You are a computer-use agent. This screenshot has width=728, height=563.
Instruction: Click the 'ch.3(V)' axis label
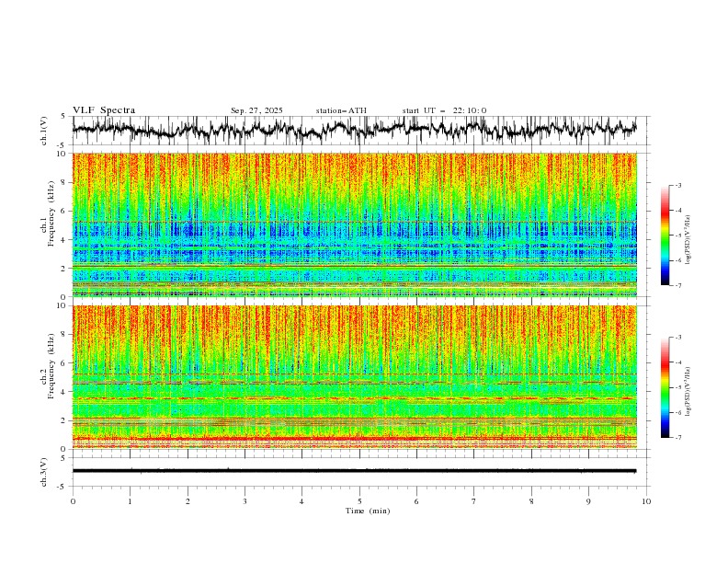(x=44, y=472)
